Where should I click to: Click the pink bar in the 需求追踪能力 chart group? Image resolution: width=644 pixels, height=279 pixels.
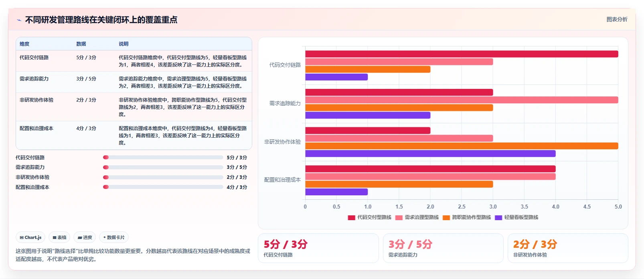point(462,100)
